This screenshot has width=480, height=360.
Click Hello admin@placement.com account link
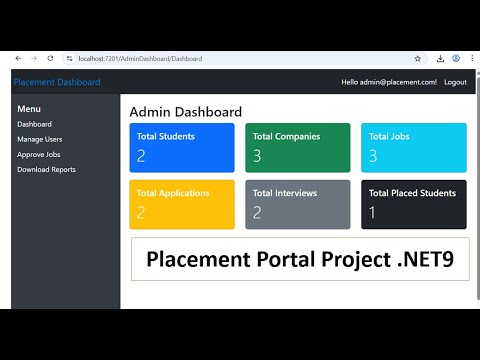pos(389,82)
